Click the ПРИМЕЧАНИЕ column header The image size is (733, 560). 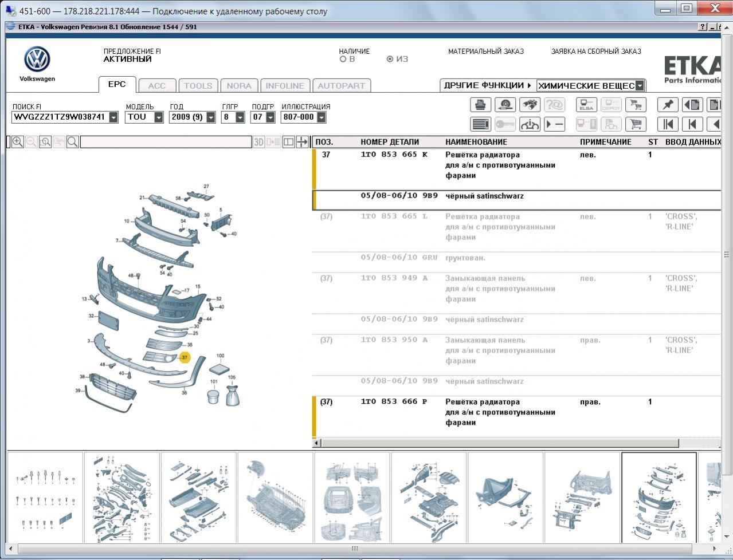606,142
